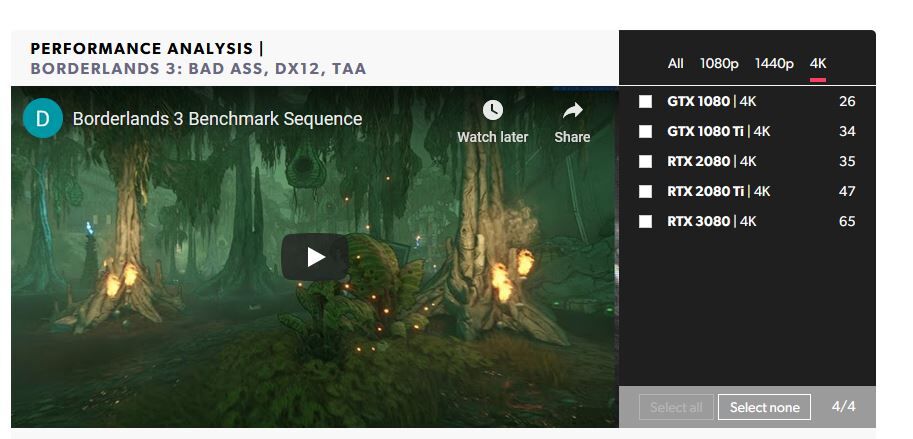This screenshot has width=913, height=439.
Task: Switch to the 1080p tab
Action: tap(719, 63)
